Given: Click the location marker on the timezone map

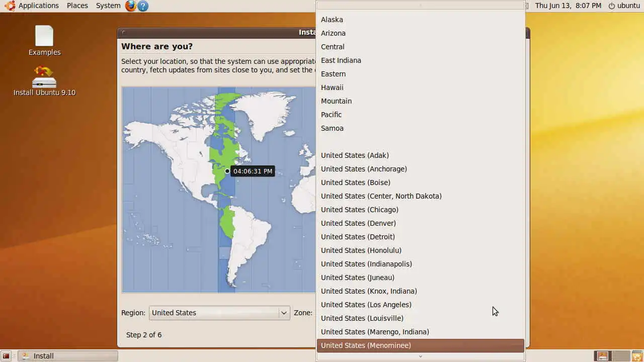Looking at the screenshot, I should [227, 171].
